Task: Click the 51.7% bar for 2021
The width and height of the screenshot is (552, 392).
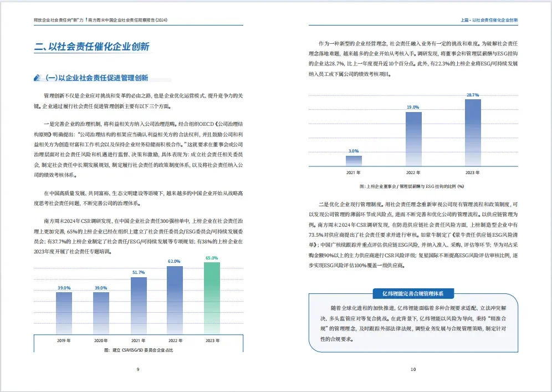Action: 139,306
